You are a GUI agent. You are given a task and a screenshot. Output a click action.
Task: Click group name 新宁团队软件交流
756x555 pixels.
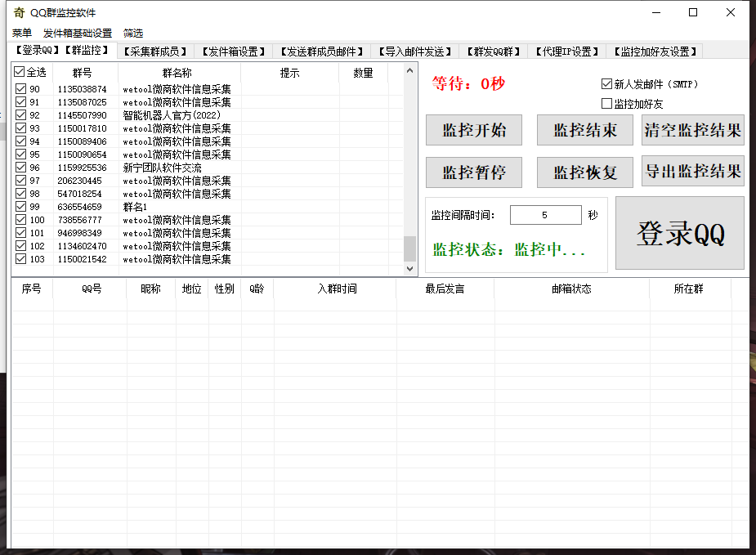[162, 168]
